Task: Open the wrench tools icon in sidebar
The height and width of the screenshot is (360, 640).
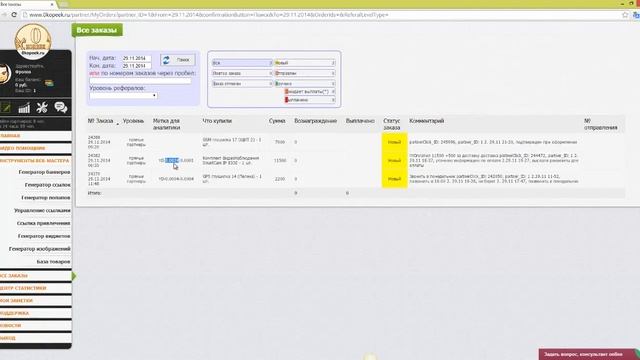Action: (42, 108)
